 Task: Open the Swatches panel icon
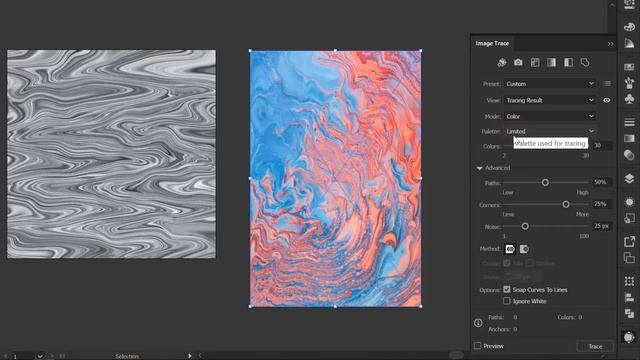coord(629,67)
